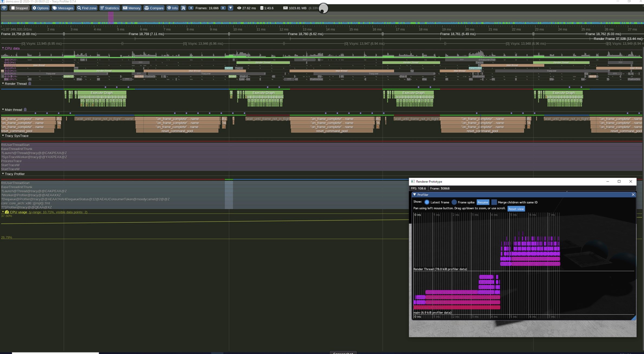Collapse the Render Thread section
This screenshot has width=644, height=354.
(3, 84)
